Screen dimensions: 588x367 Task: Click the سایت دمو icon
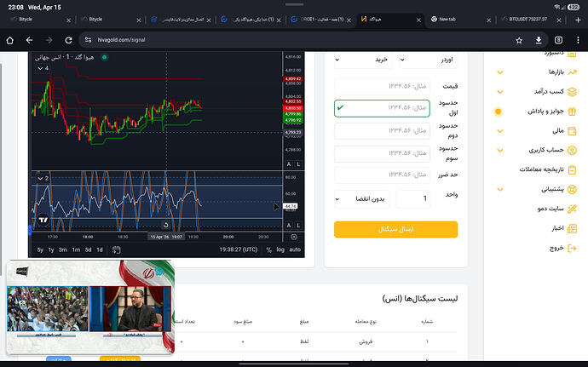tap(572, 209)
